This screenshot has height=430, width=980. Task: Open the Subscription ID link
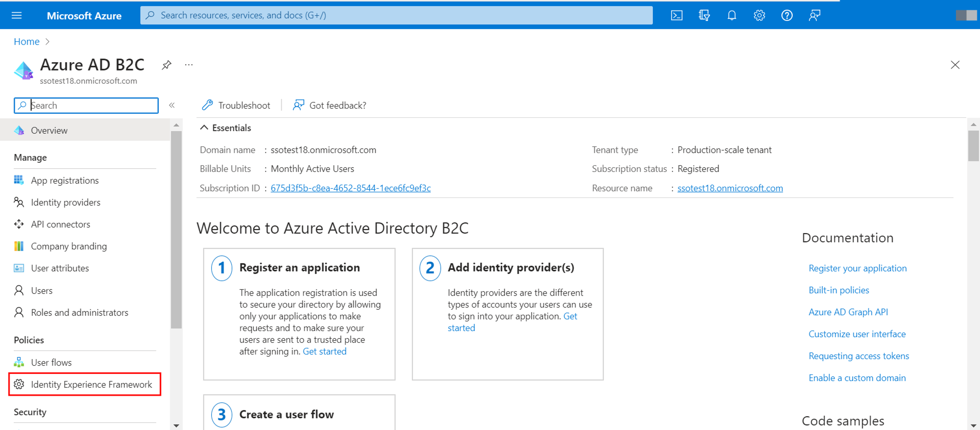[350, 188]
